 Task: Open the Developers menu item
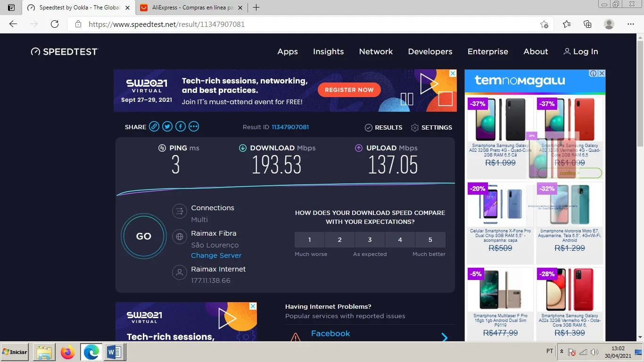pyautogui.click(x=430, y=52)
